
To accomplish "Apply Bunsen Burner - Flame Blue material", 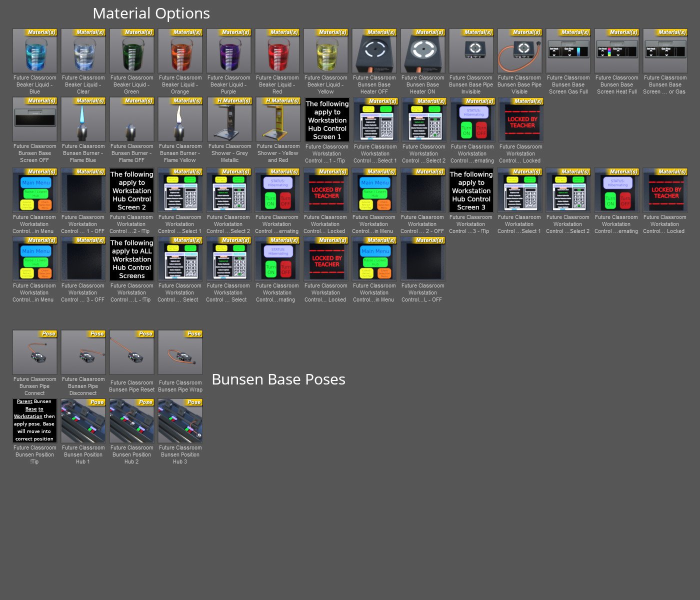I will 83,119.
